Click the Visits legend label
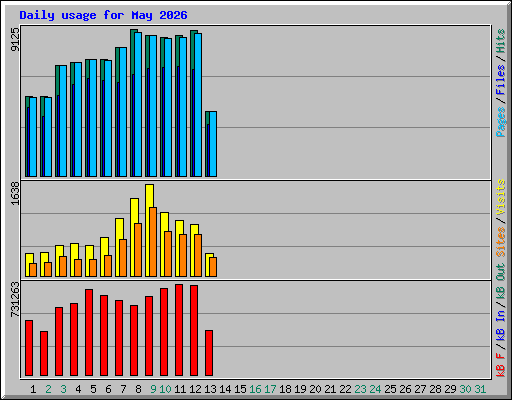Viewport: 512px width, 400px height. 501,197
